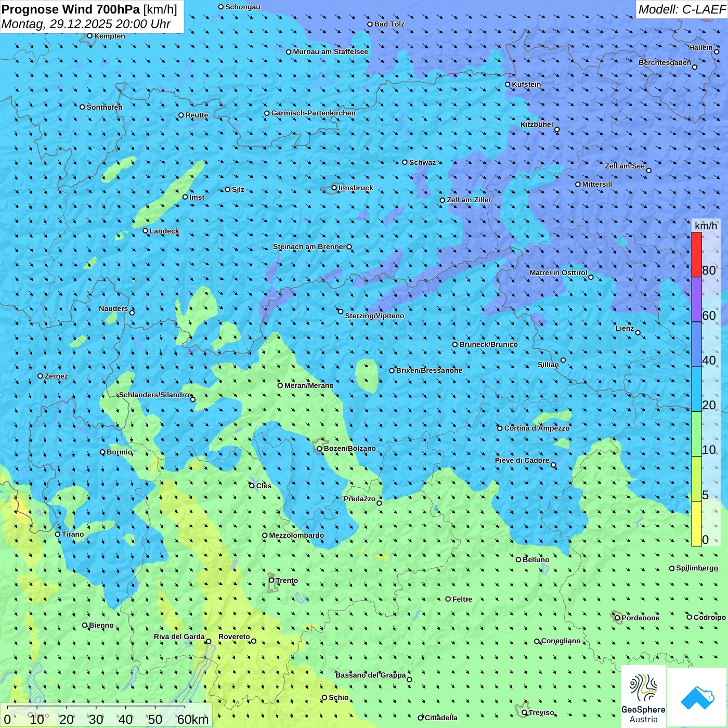
Task: Click the Trento city marker
Action: (x=271, y=580)
